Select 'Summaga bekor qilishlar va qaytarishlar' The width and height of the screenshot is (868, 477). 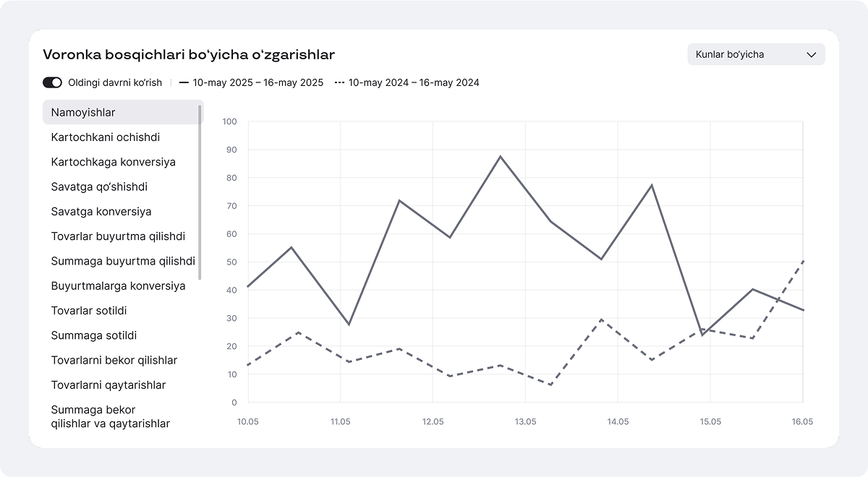(x=111, y=417)
